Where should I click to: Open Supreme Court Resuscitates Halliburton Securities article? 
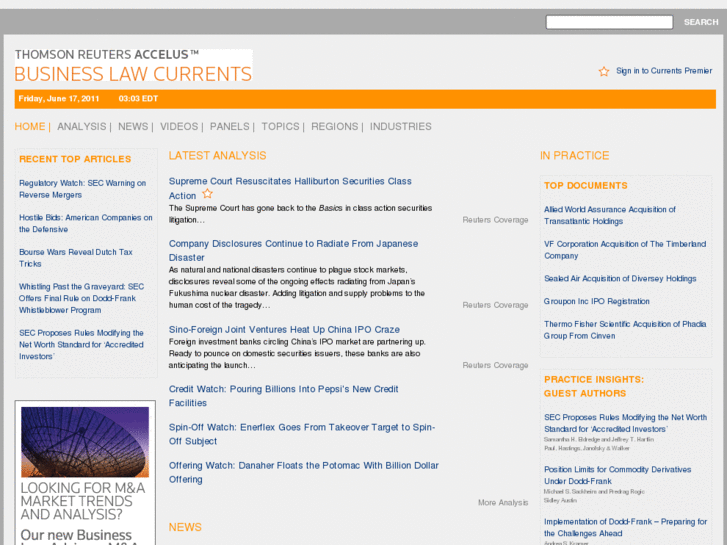[x=290, y=188]
